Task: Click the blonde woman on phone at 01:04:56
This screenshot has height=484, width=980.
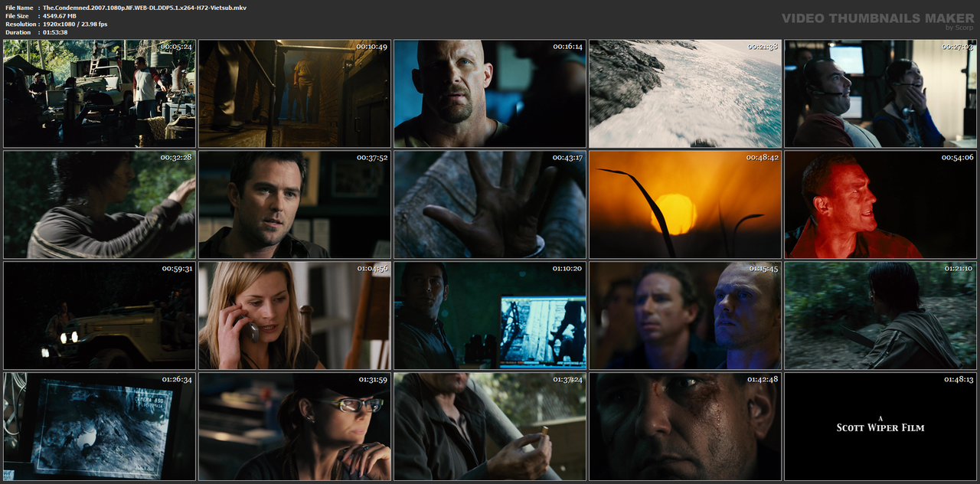Action: tap(295, 316)
